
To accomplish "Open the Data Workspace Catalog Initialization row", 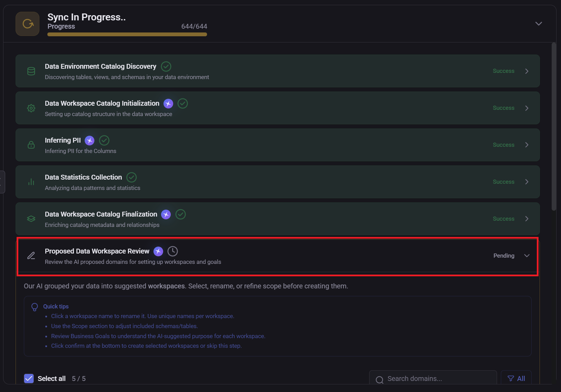I will (x=526, y=108).
